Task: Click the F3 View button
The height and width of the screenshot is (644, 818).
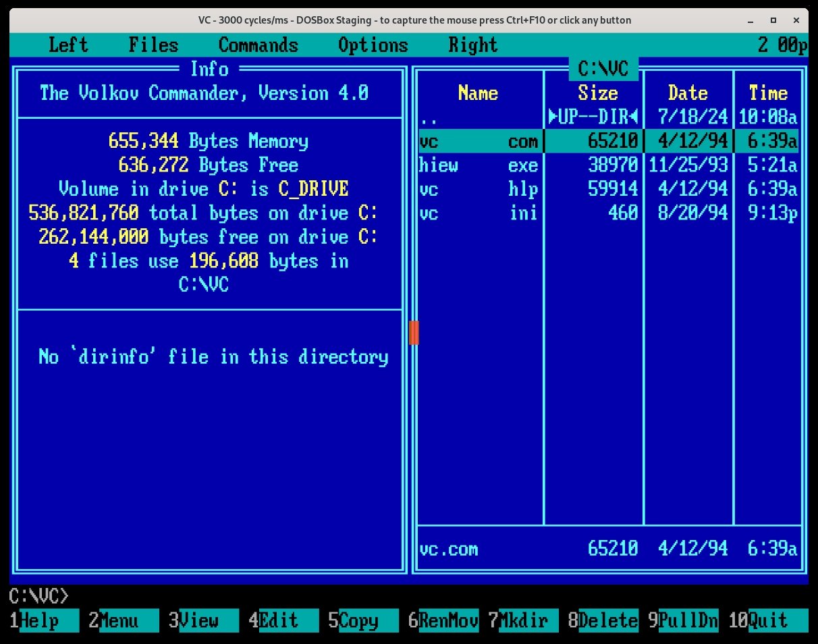Action: (199, 620)
